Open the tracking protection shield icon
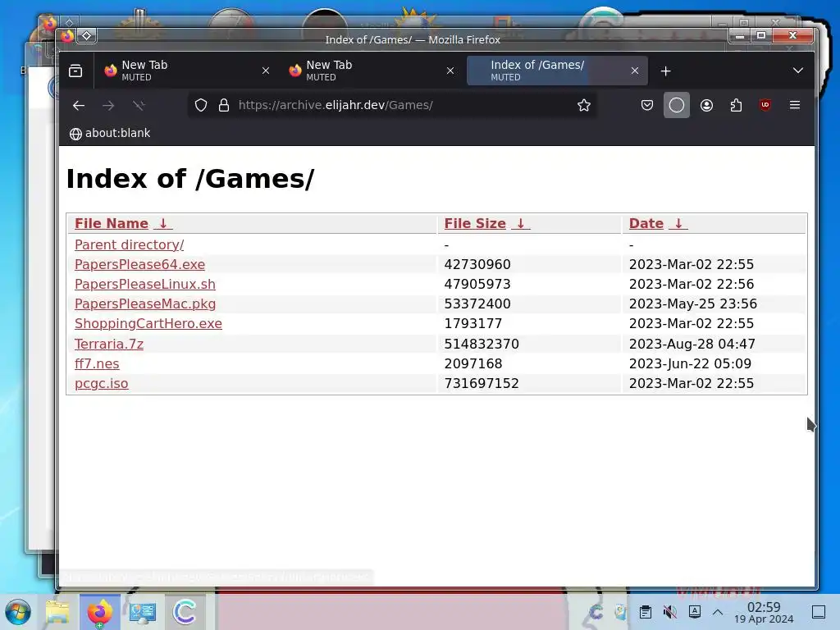 coord(200,105)
